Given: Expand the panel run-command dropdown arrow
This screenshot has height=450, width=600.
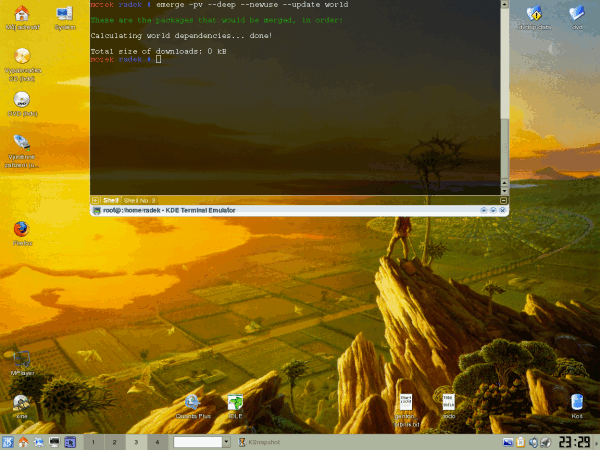Looking at the screenshot, I should pyautogui.click(x=226, y=441).
